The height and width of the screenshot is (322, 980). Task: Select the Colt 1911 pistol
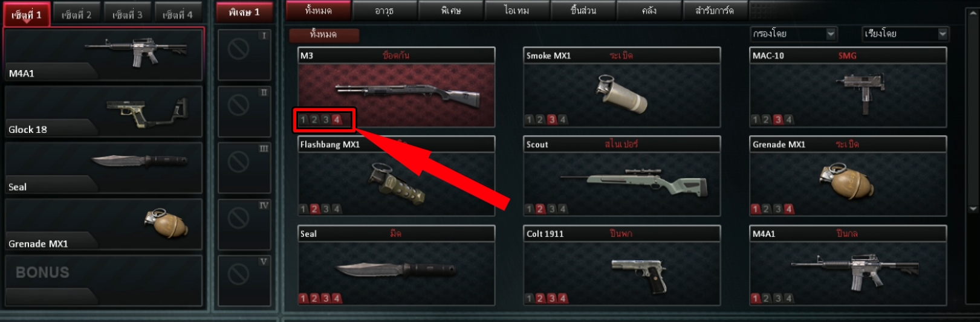(622, 266)
